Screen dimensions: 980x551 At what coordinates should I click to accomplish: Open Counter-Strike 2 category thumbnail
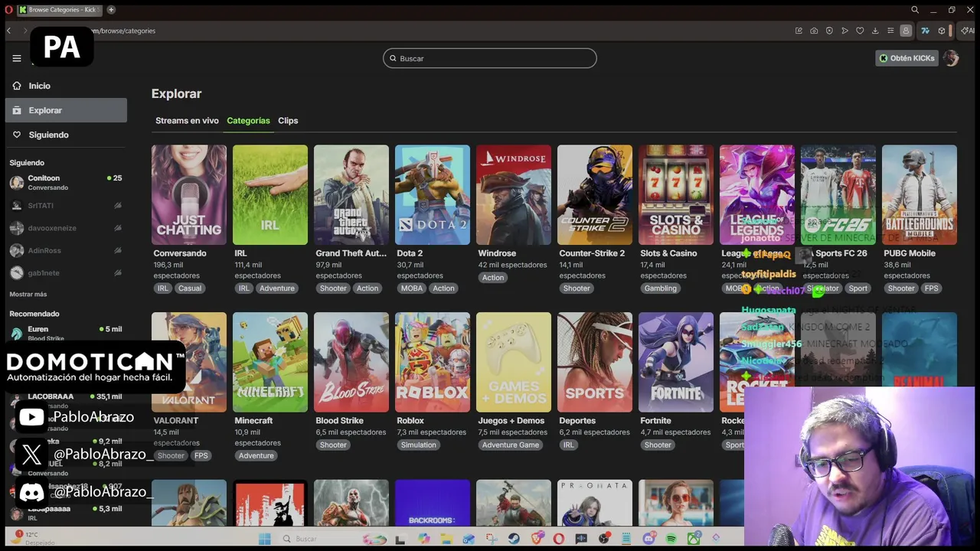(x=595, y=195)
